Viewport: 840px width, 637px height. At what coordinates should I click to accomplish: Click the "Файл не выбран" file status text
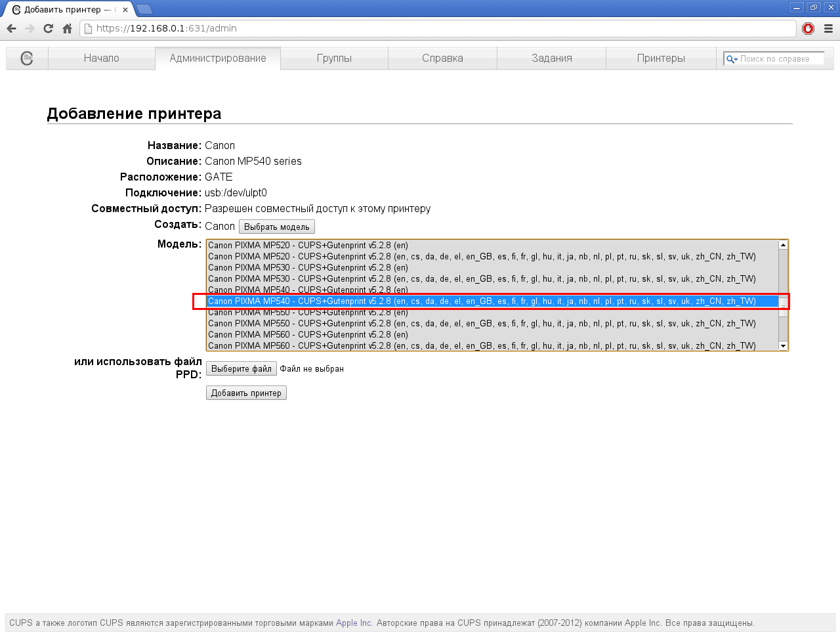(312, 369)
